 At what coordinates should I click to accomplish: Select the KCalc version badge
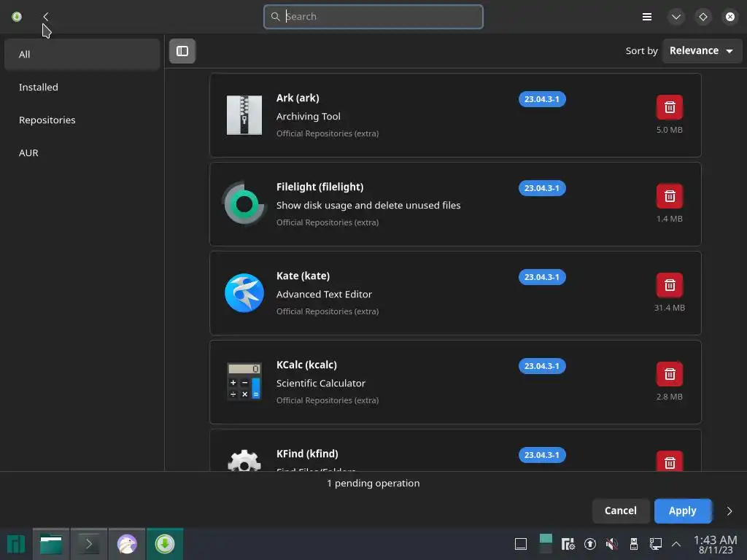(542, 366)
